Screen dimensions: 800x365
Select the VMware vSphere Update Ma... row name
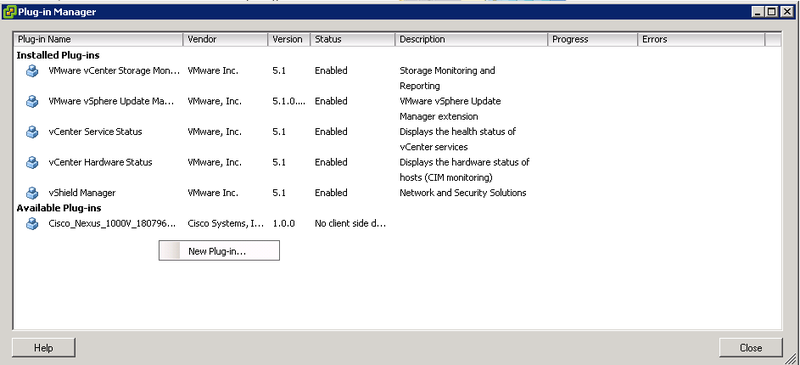pyautogui.click(x=111, y=101)
